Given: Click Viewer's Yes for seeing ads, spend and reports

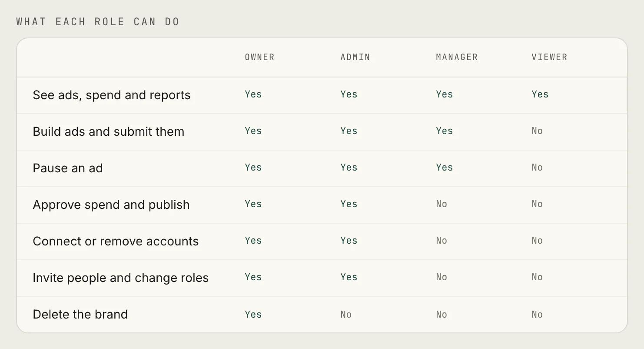Looking at the screenshot, I should (540, 94).
